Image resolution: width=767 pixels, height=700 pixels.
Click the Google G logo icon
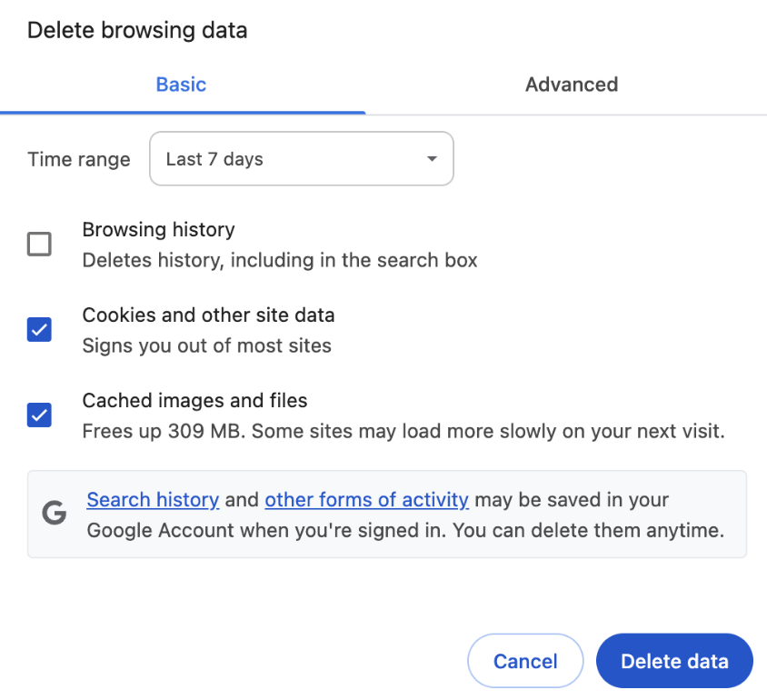pos(55,514)
